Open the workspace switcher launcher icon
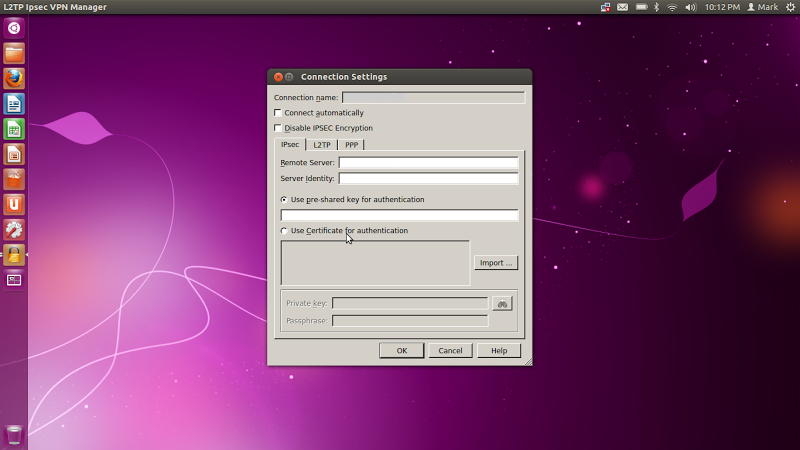 [x=14, y=280]
